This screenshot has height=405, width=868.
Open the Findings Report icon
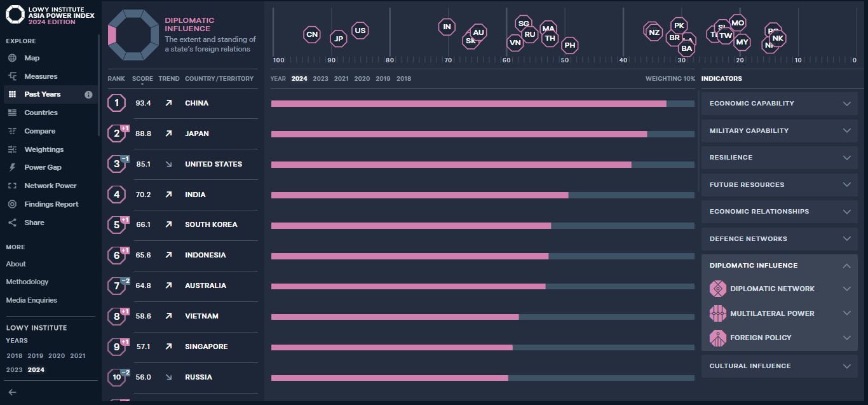click(12, 204)
